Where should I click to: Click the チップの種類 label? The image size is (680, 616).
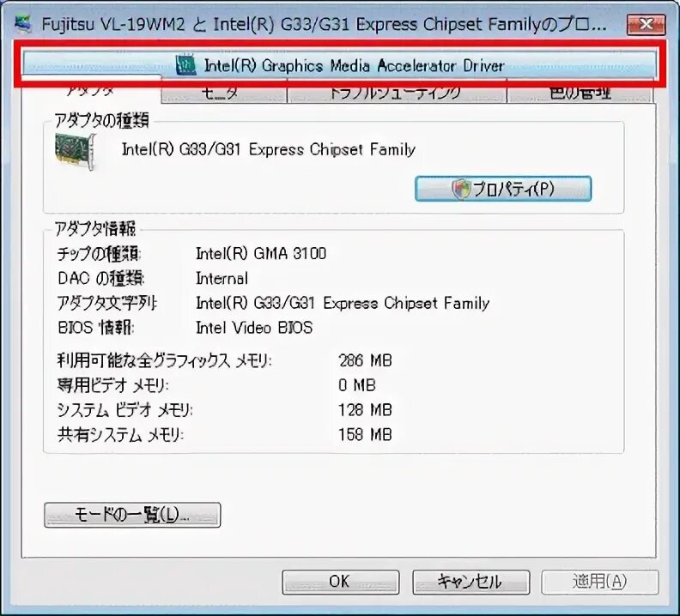(x=99, y=254)
